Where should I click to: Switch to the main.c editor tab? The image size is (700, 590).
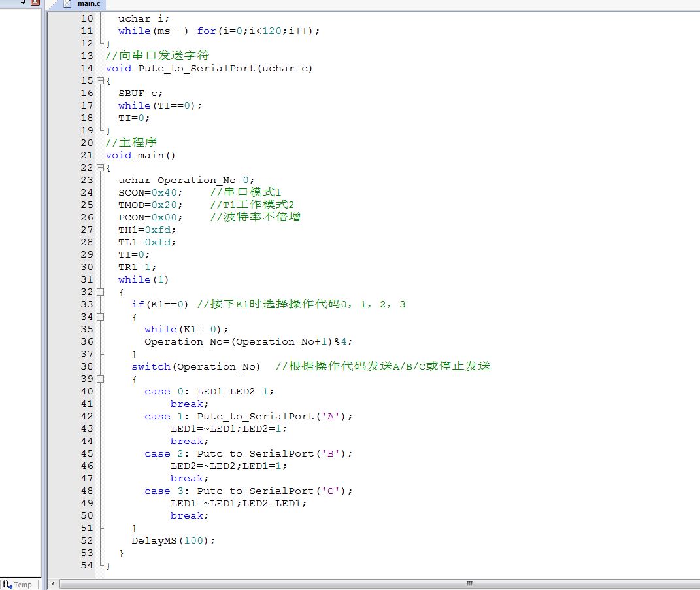coord(88,4)
